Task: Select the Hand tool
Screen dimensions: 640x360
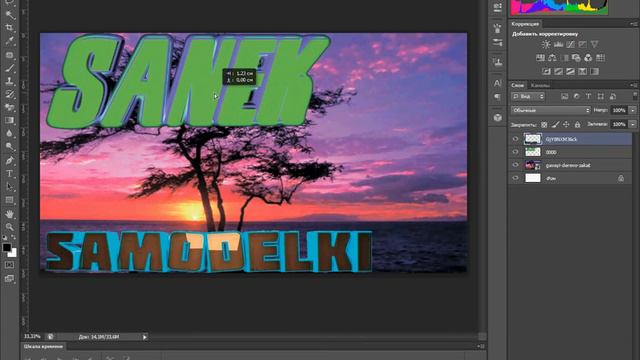Action: tap(10, 214)
